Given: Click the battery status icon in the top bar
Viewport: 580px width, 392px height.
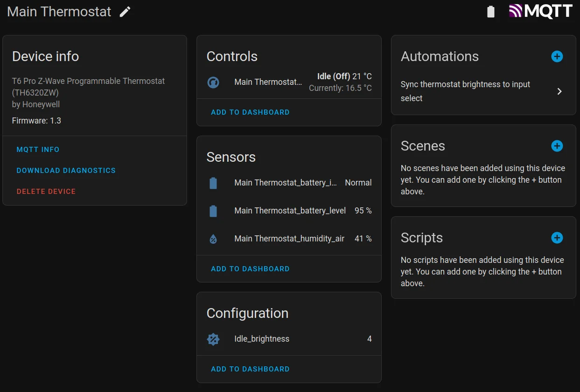Looking at the screenshot, I should (490, 11).
